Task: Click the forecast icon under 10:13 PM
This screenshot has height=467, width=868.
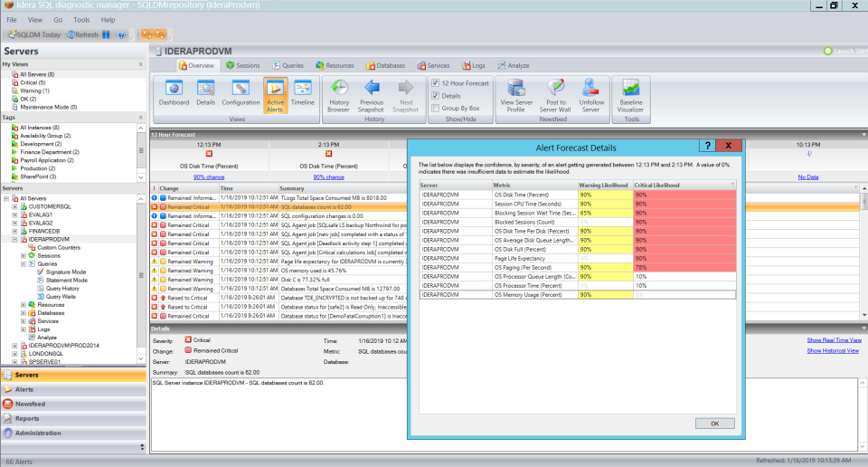Action: pos(808,154)
